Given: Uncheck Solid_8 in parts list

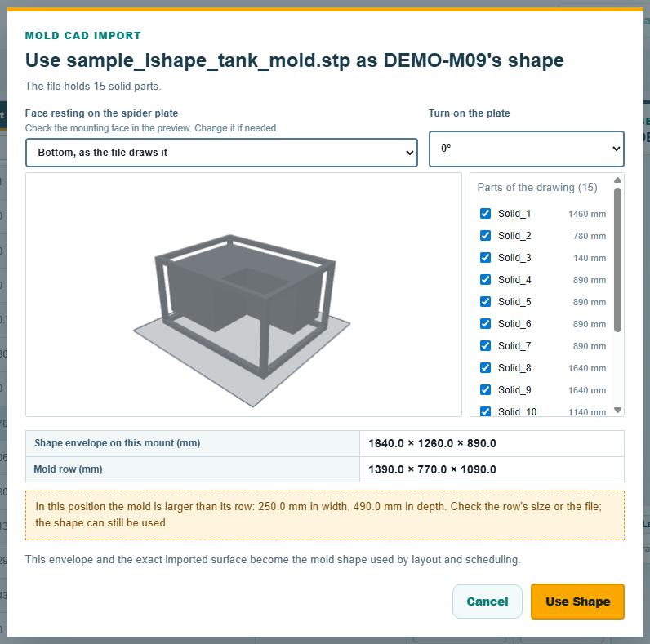Looking at the screenshot, I should click(x=485, y=367).
